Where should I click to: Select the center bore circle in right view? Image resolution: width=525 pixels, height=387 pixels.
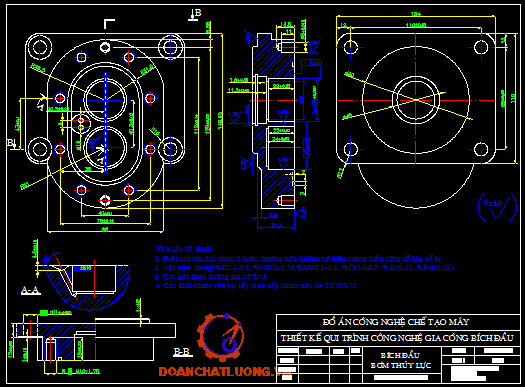pyautogui.click(x=416, y=100)
